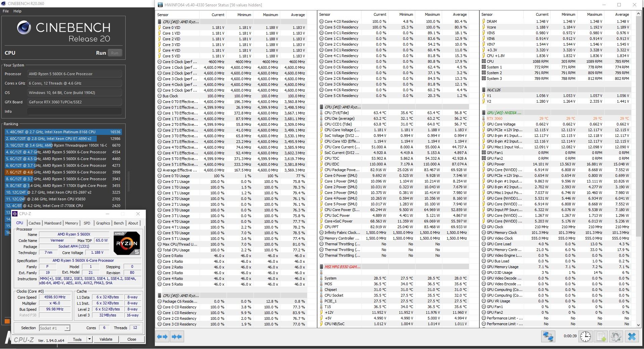Click the scroll down arrow in HWiNFO

(x=639, y=325)
